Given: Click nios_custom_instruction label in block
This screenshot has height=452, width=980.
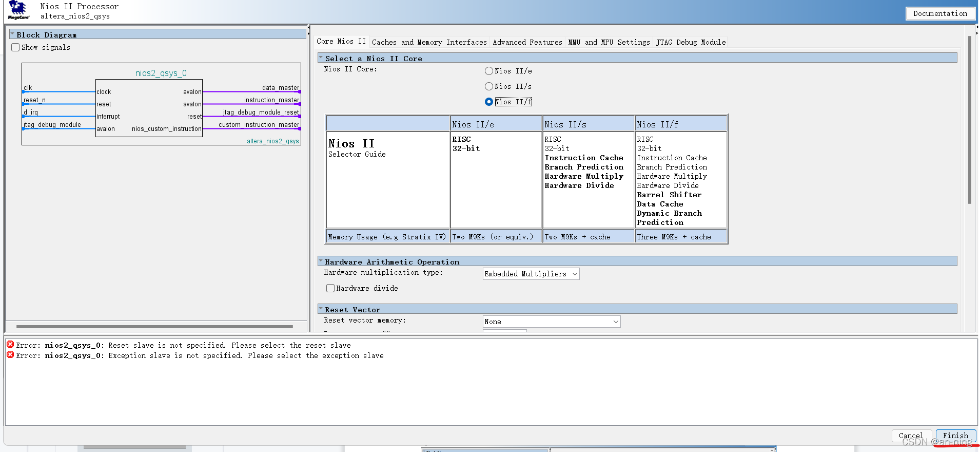Looking at the screenshot, I should click(x=167, y=129).
